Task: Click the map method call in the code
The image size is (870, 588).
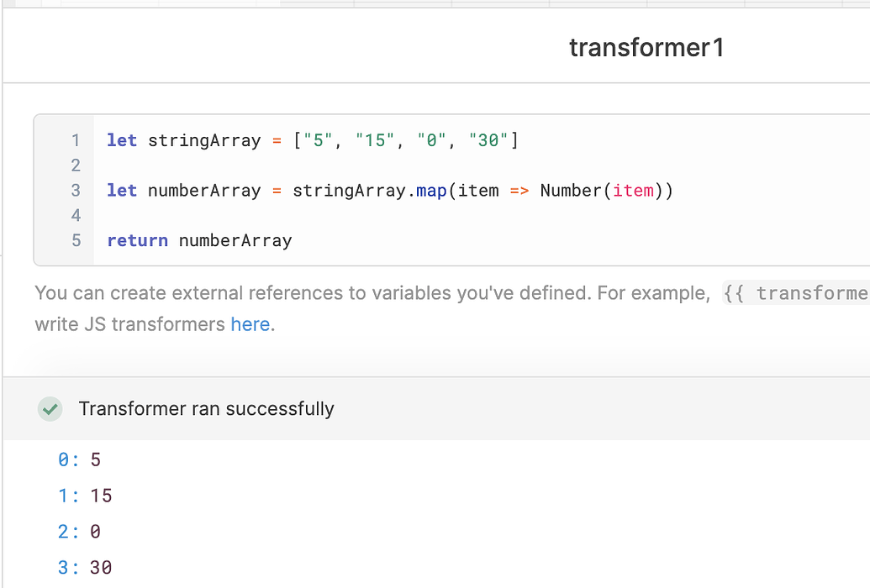Action: tap(431, 191)
